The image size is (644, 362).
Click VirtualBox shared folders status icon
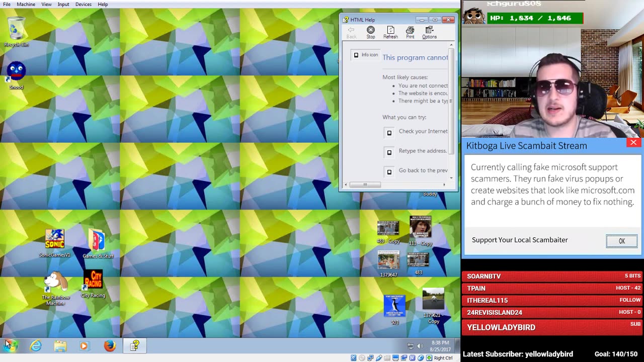click(x=387, y=358)
